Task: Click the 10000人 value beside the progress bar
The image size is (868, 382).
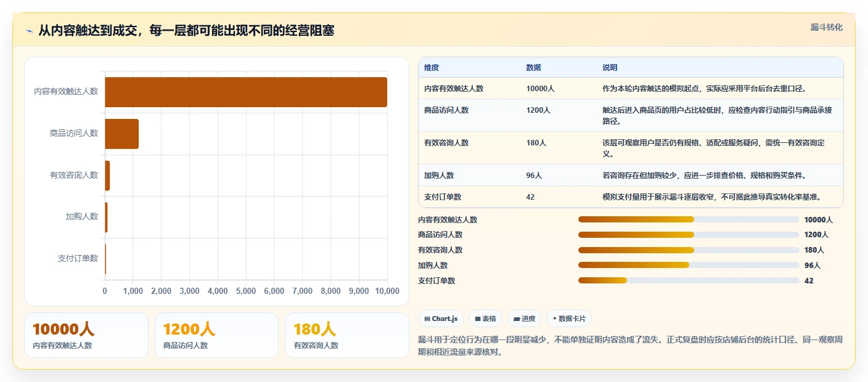Action: pos(819,220)
